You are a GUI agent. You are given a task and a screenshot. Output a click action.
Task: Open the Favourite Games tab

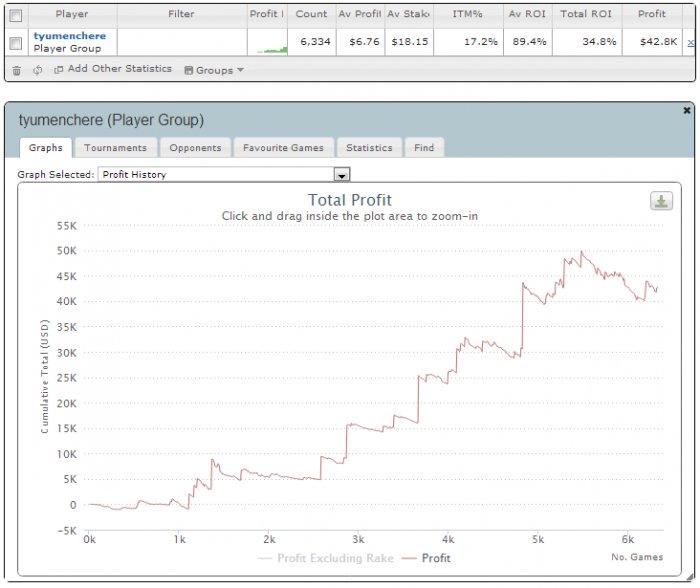click(284, 148)
